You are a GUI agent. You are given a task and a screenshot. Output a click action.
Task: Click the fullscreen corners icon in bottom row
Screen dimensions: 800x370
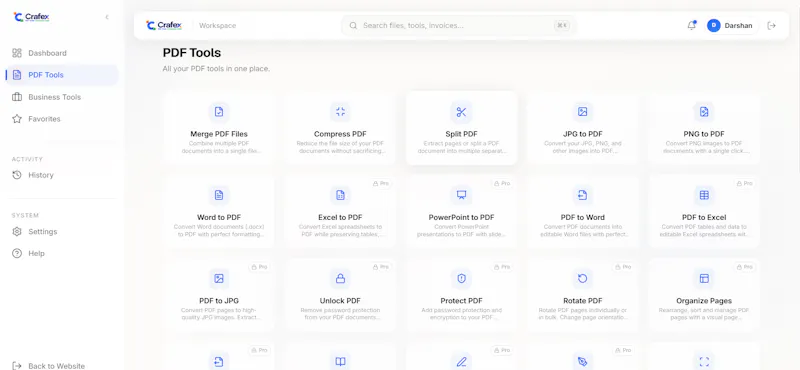pyautogui.click(x=704, y=362)
